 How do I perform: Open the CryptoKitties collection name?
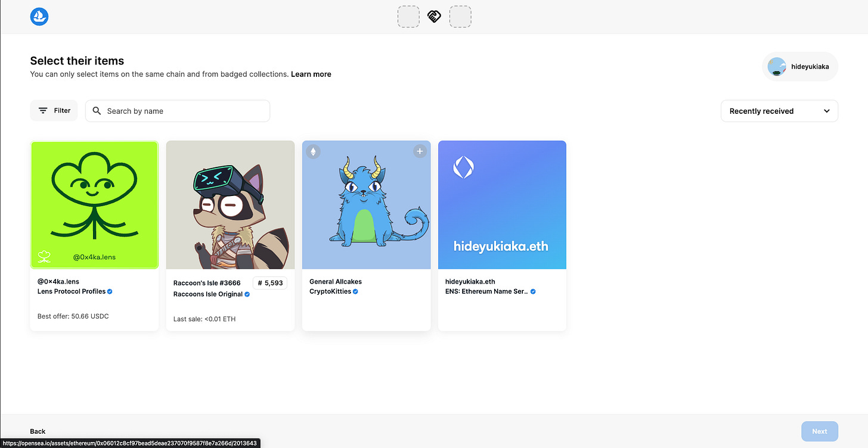pyautogui.click(x=330, y=291)
